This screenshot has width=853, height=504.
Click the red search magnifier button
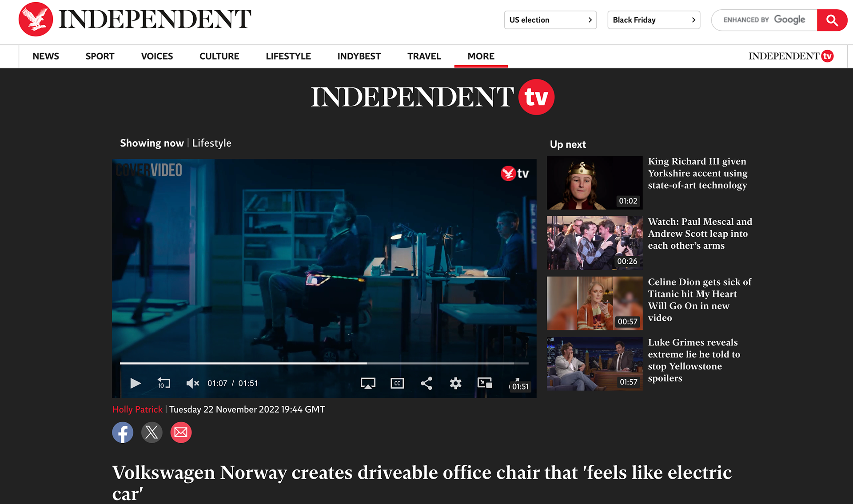[832, 20]
